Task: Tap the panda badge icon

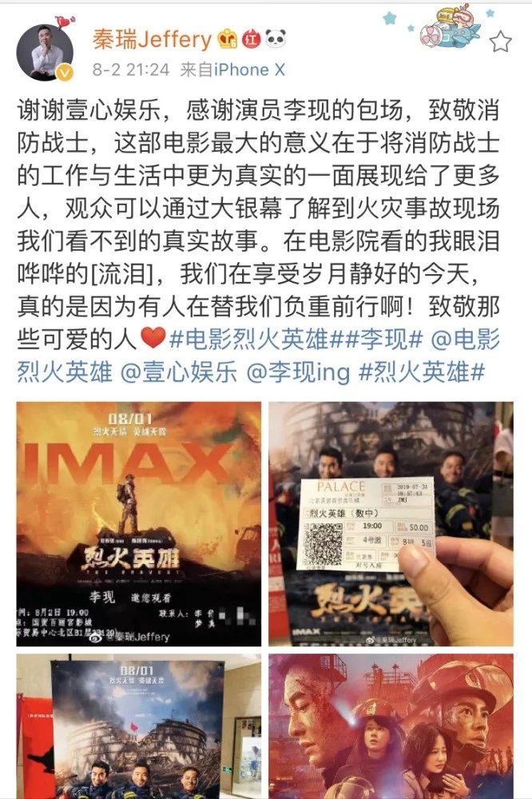Action: point(275,38)
